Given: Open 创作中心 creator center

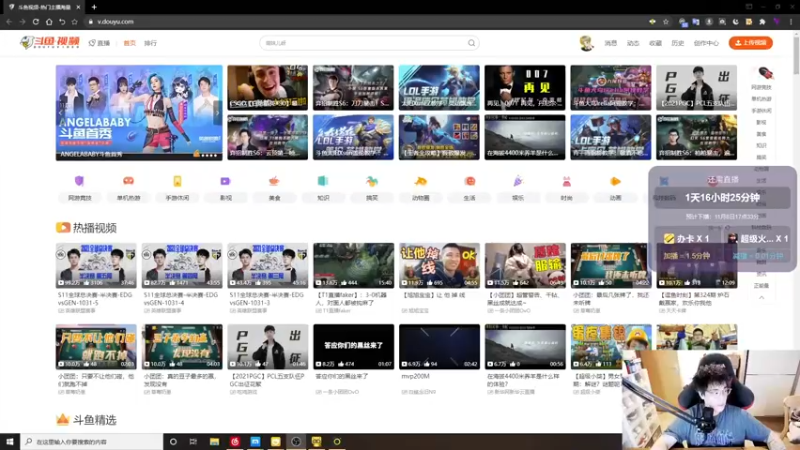Looking at the screenshot, I should 706,43.
